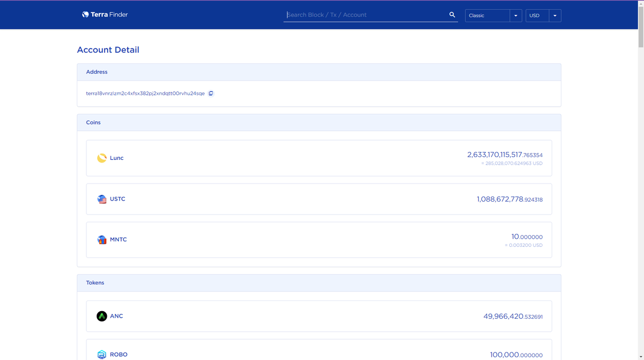Screen dimensions: 644x360
Task: Click the ROBO token icon
Action: click(x=101, y=355)
